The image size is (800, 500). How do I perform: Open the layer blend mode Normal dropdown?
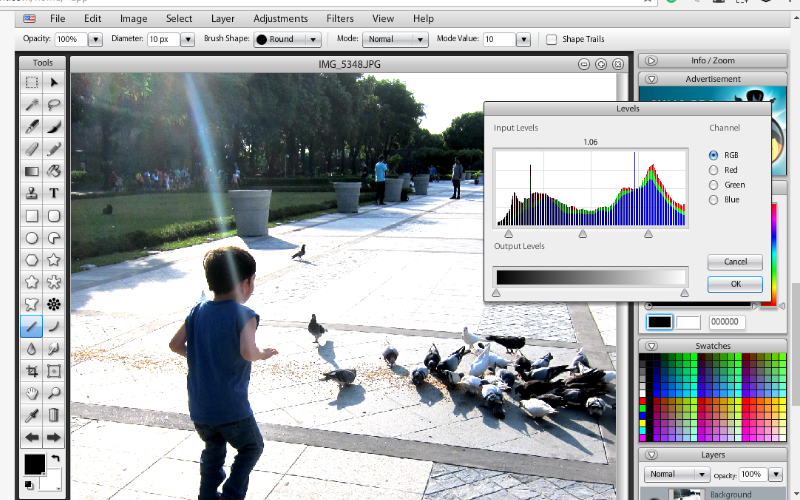677,474
